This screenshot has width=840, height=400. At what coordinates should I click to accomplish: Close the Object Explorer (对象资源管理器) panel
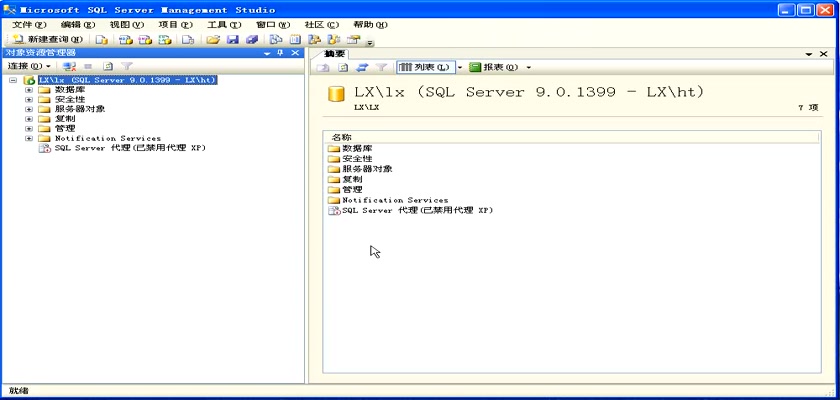click(x=295, y=52)
